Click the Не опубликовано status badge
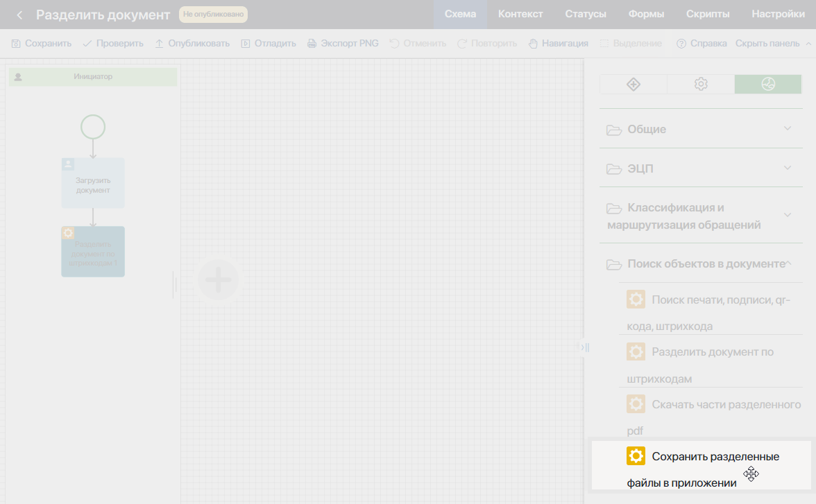 (x=214, y=15)
